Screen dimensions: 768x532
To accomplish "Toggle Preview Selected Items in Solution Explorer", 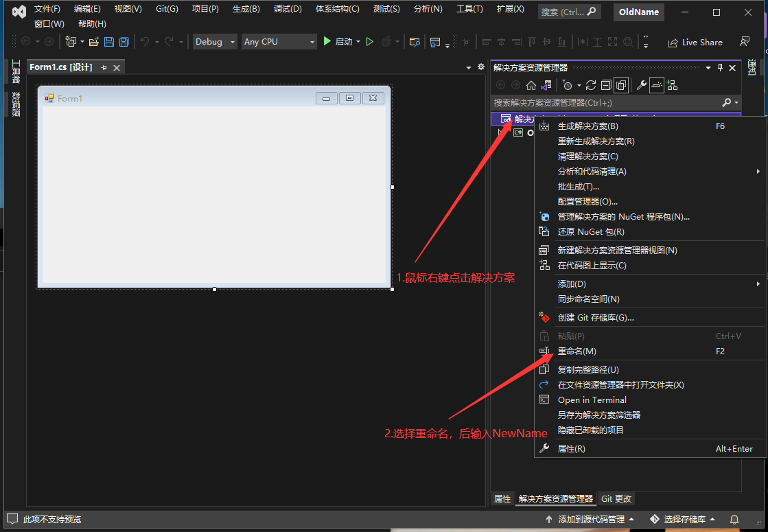I will [x=657, y=84].
